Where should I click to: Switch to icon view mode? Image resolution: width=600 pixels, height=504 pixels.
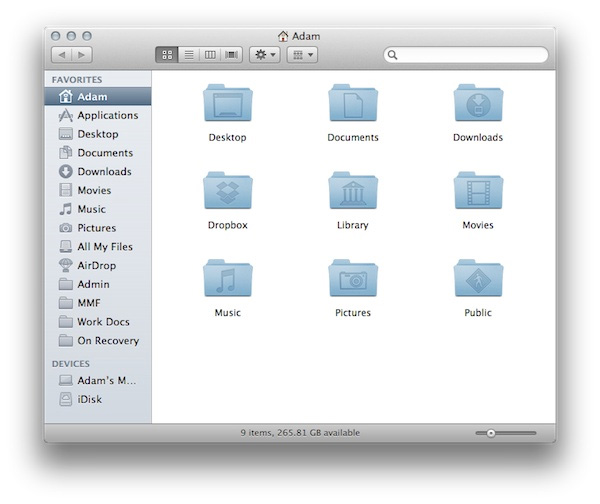tap(166, 54)
